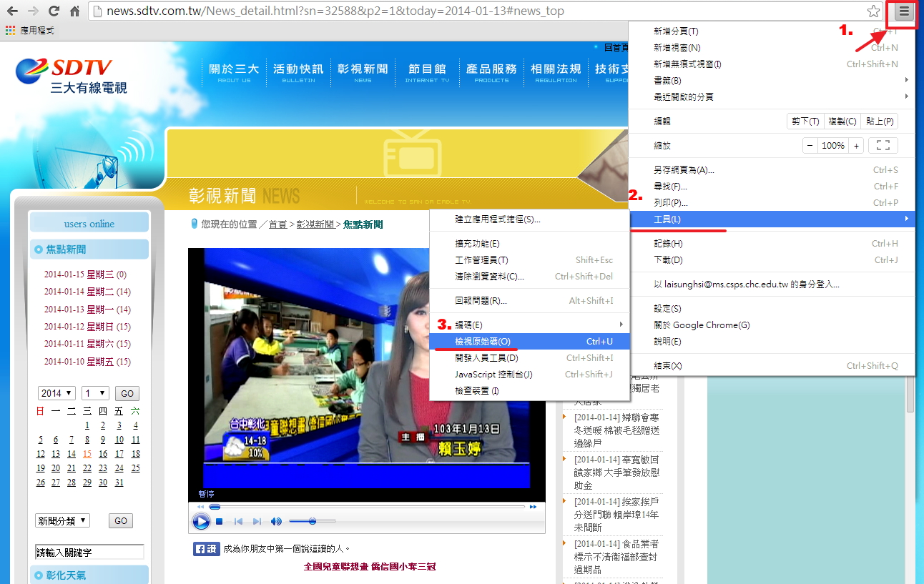Reload the page with refresh icon

click(x=54, y=11)
